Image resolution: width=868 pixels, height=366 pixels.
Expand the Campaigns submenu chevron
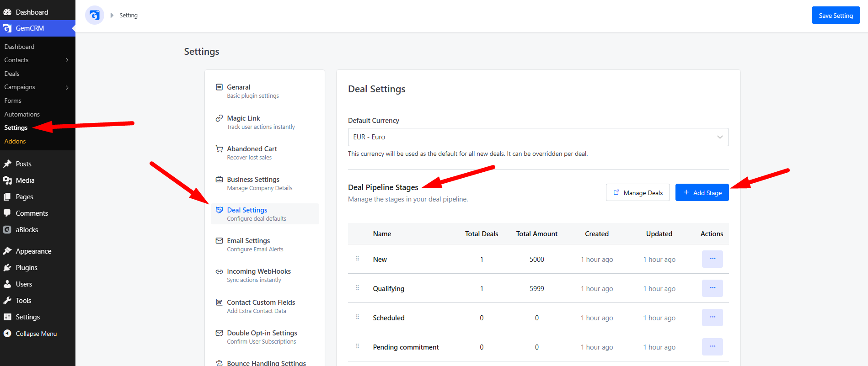pyautogui.click(x=67, y=87)
